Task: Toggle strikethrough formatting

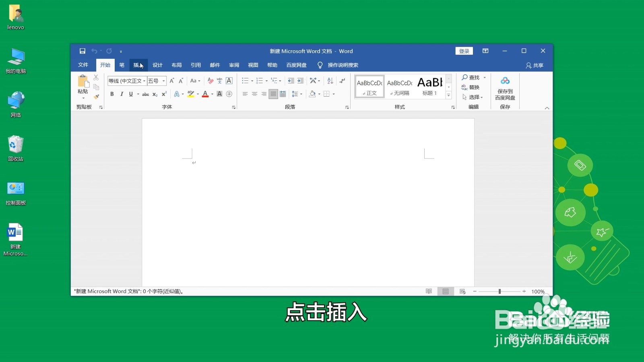Action: [x=145, y=94]
